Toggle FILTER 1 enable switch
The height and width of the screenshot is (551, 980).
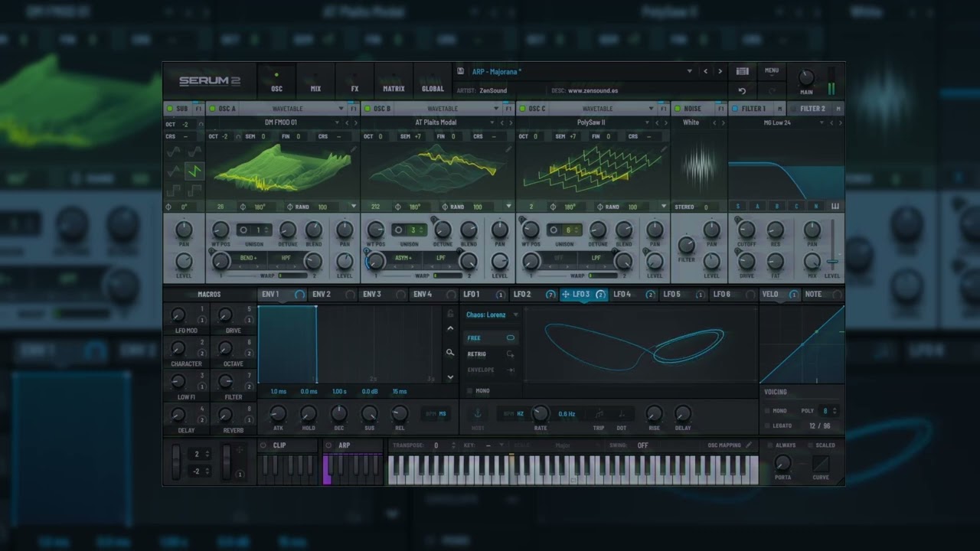735,109
